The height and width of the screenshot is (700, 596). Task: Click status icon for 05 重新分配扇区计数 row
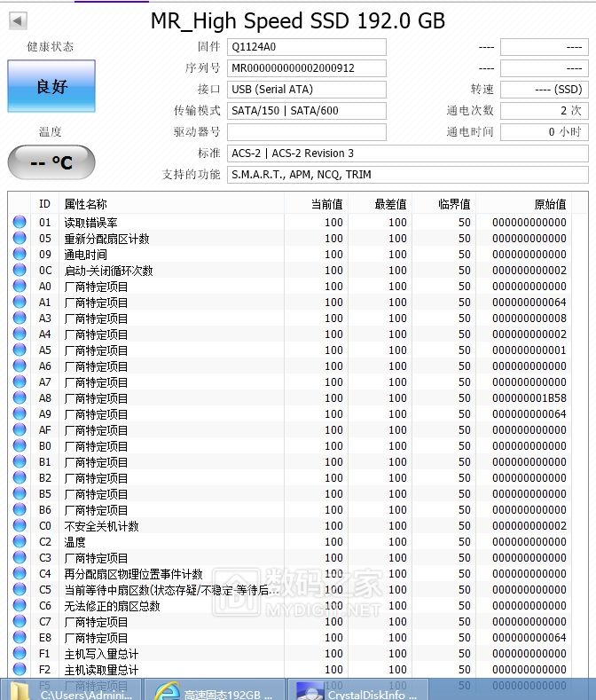tap(20, 239)
